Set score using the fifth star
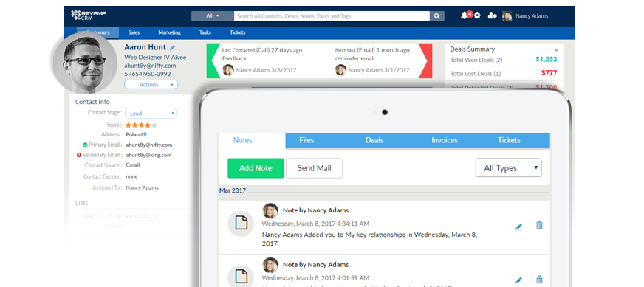644x287 pixels. tap(154, 125)
